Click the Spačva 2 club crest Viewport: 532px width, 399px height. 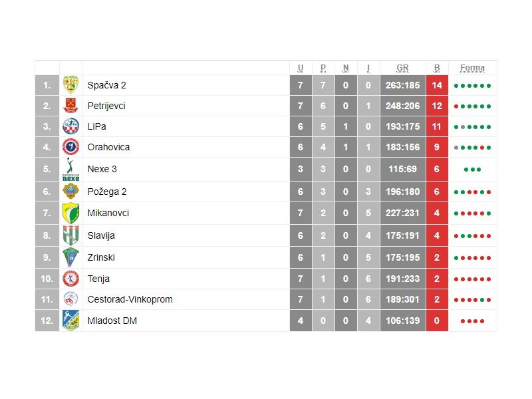[x=70, y=85]
